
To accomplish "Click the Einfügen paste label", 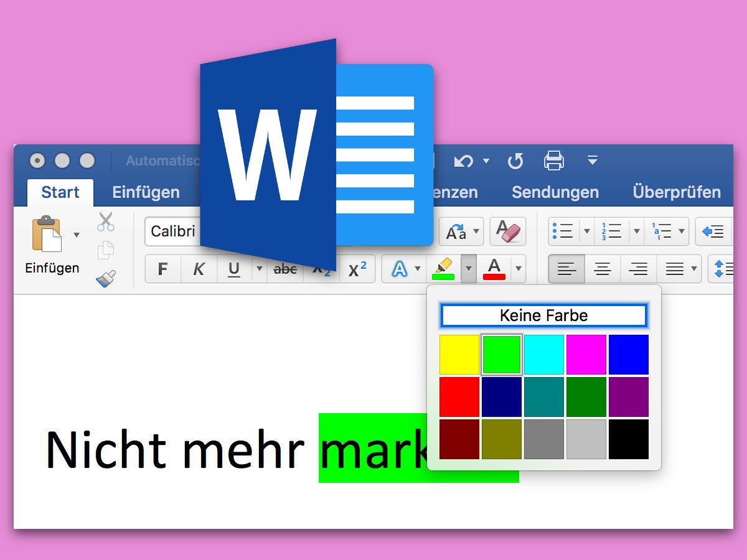I will coord(52,268).
